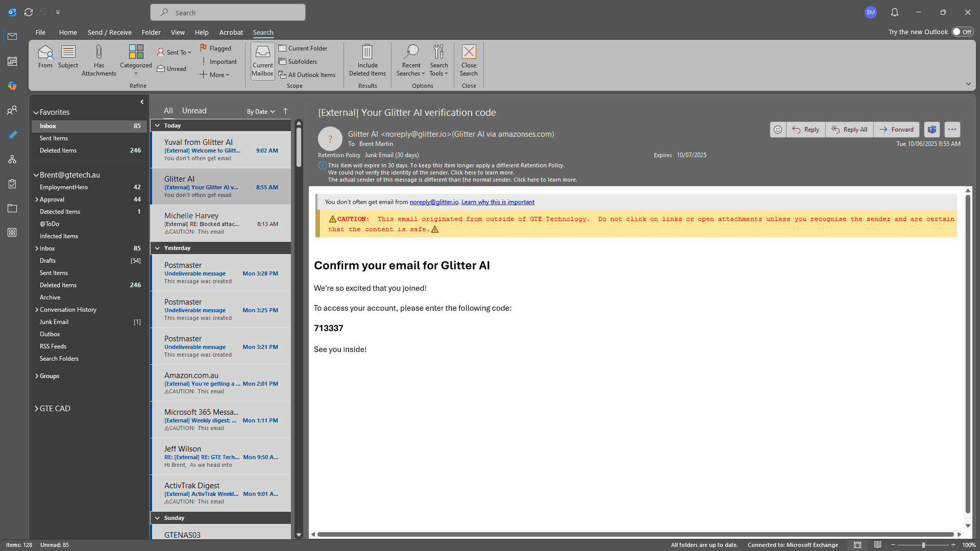Open Folders view in sidebar

tap(12, 208)
